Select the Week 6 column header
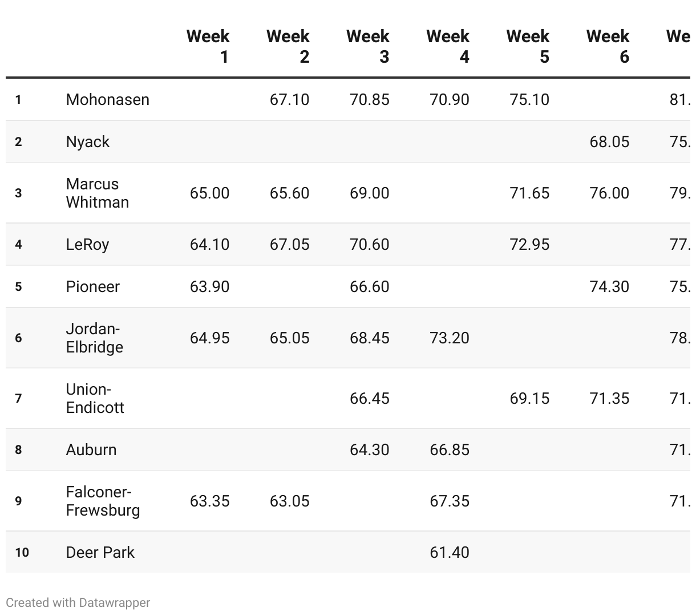Viewport: 696px width, 616px height. pyautogui.click(x=608, y=46)
